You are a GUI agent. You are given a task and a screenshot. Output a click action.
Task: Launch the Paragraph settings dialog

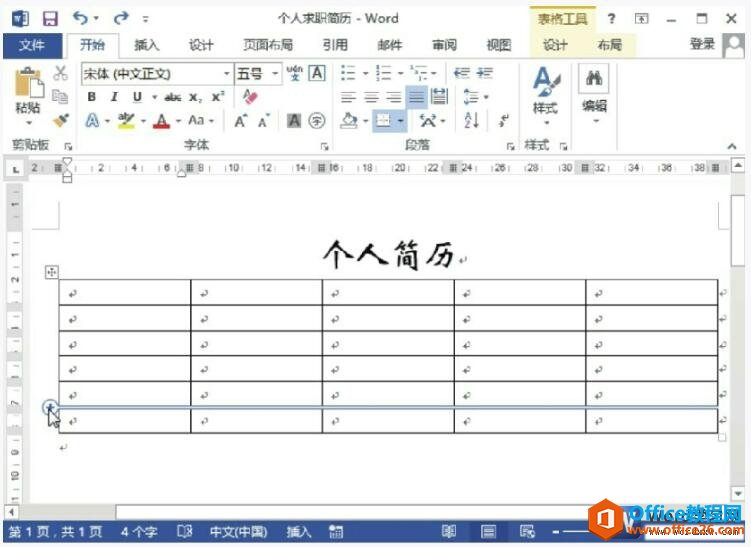click(510, 146)
